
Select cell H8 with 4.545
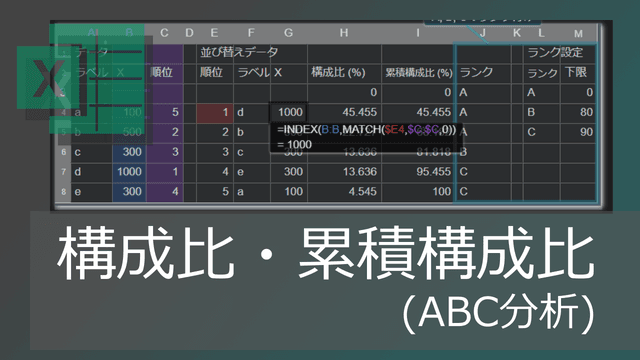(x=344, y=191)
